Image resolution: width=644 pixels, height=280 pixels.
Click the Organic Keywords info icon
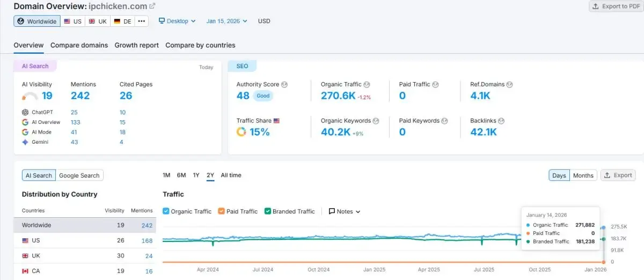click(x=376, y=121)
